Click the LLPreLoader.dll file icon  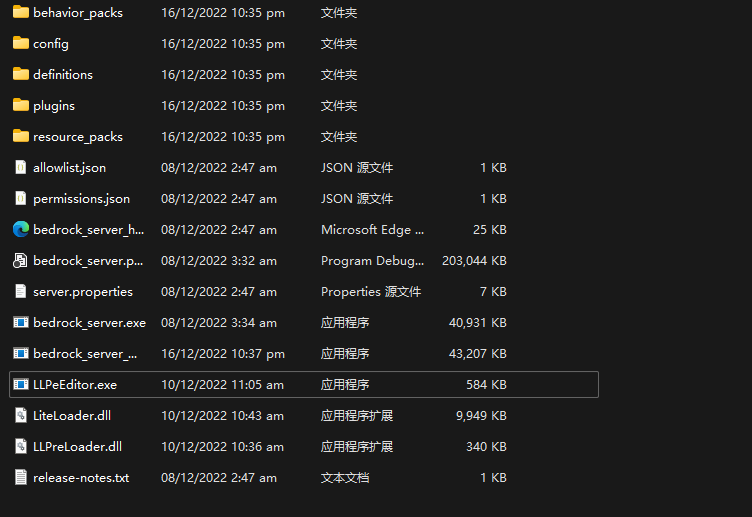tap(21, 446)
